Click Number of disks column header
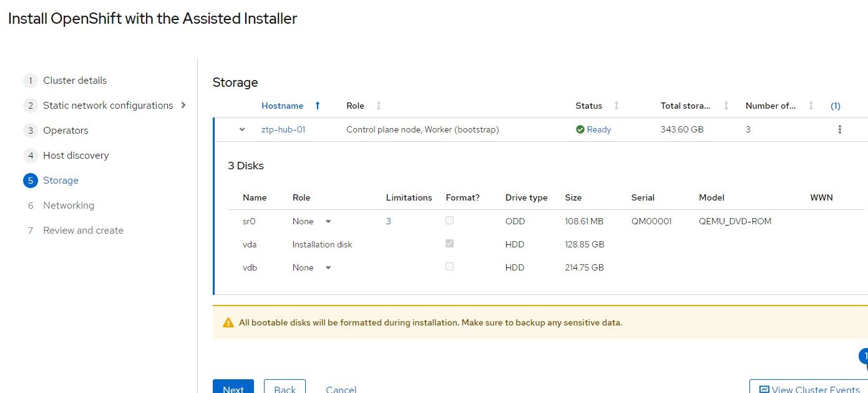 (x=771, y=106)
